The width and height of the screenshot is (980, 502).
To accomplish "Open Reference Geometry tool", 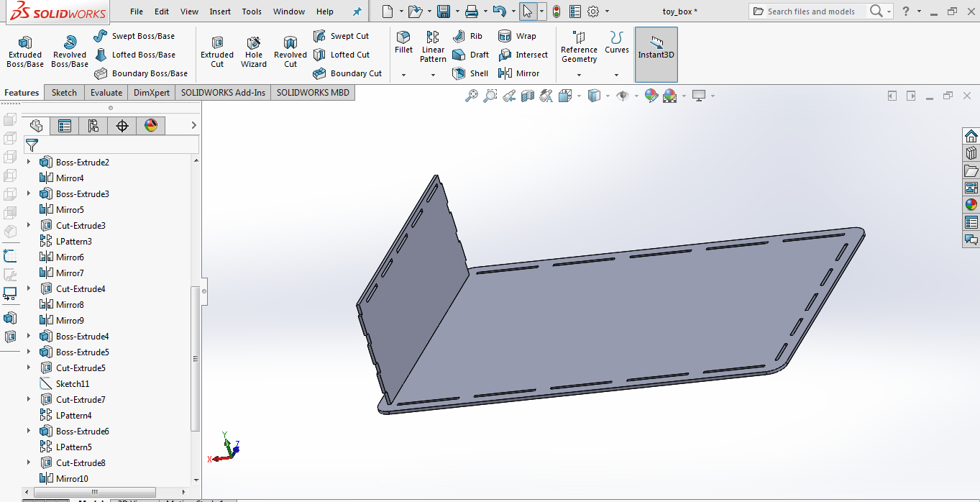I will tap(579, 47).
